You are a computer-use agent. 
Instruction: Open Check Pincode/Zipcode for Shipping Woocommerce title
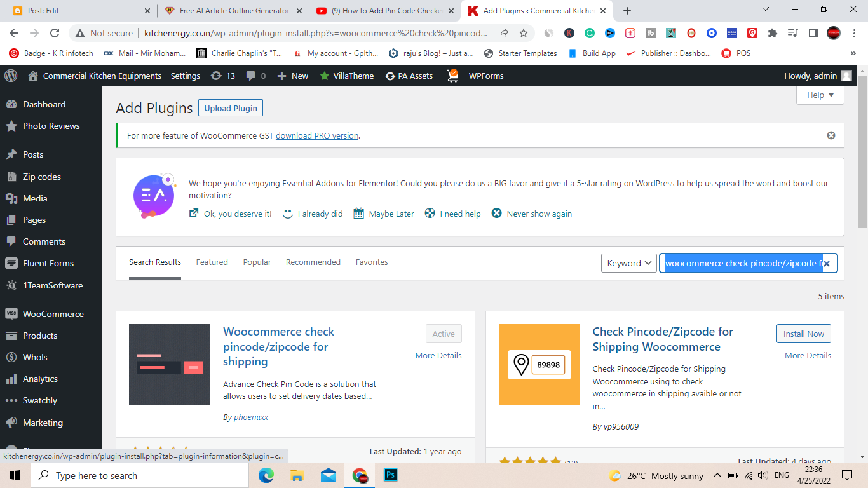pyautogui.click(x=663, y=339)
